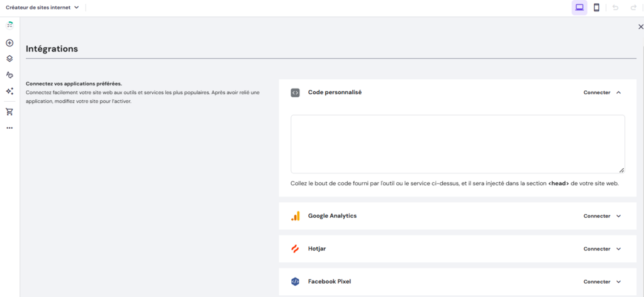Expand the Hotjar integration chevron

[619, 249]
